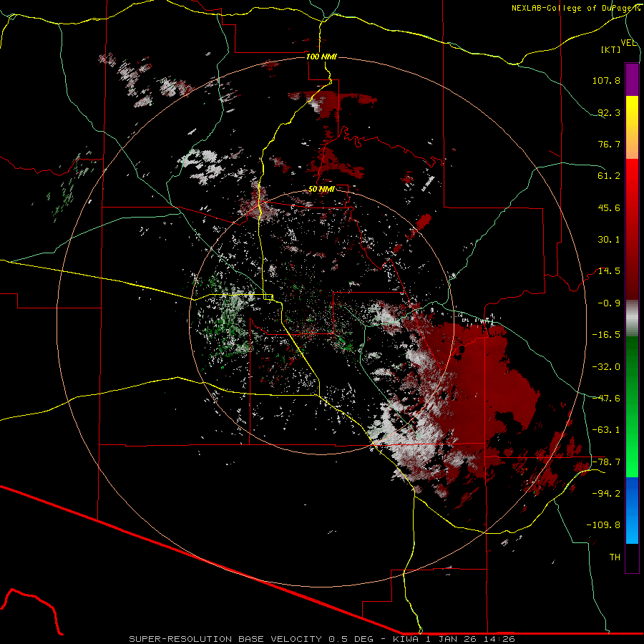Select the 92.3 velocity scale value
The image size is (644, 644).
[609, 112]
